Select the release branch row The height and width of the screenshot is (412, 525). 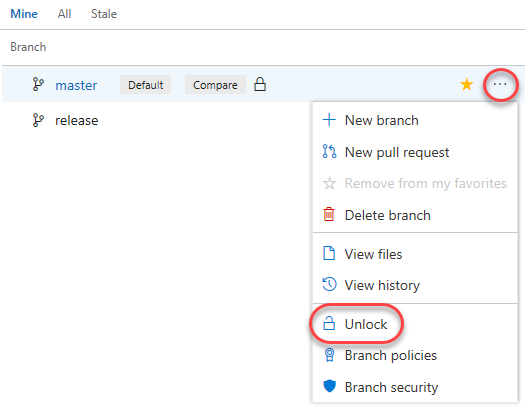coord(157,120)
